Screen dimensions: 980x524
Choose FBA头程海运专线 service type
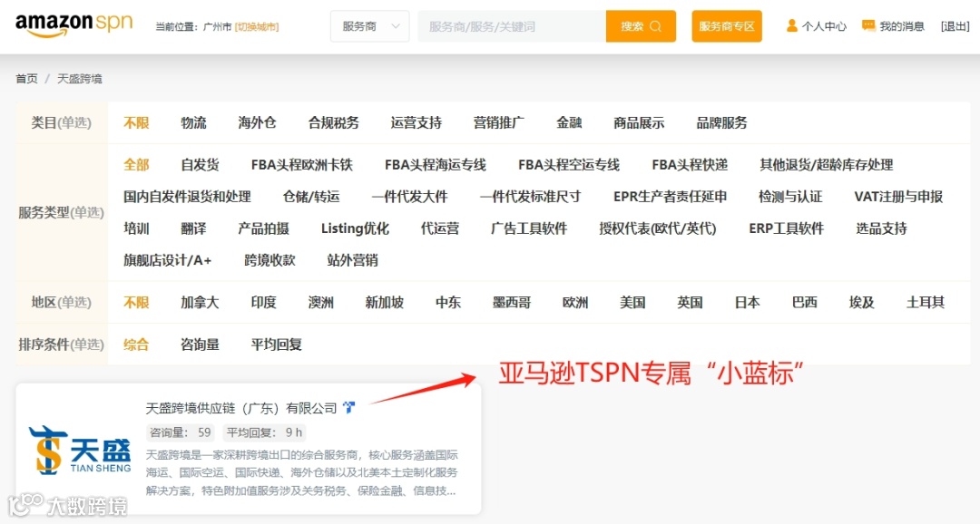point(436,165)
